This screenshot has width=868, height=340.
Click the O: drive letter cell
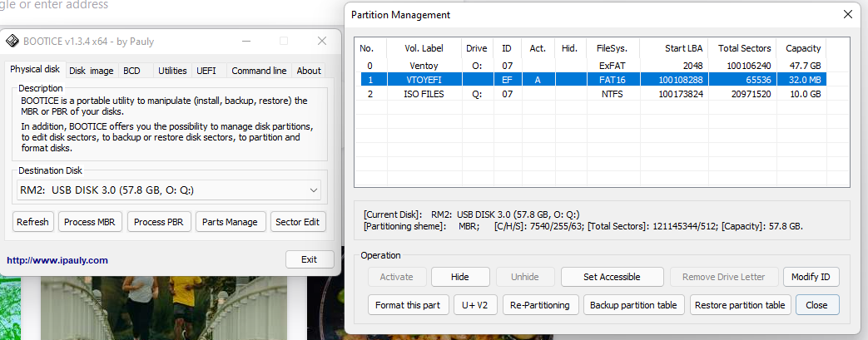click(x=477, y=66)
